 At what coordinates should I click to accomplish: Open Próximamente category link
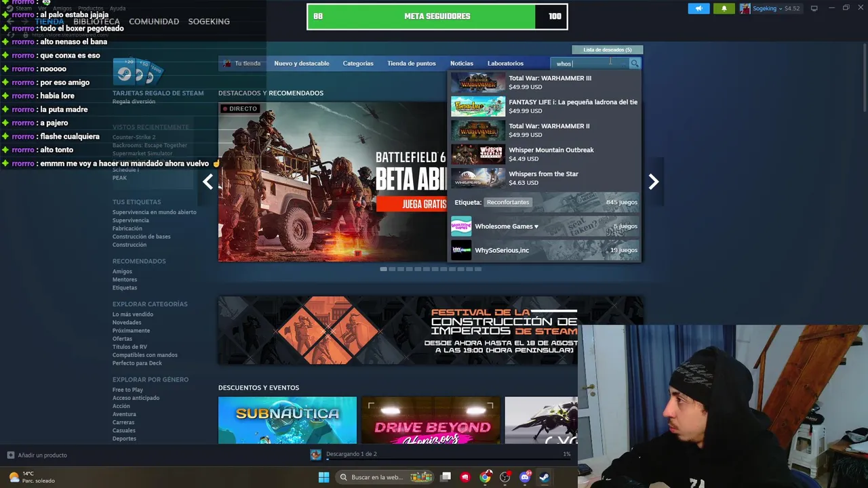(x=131, y=331)
